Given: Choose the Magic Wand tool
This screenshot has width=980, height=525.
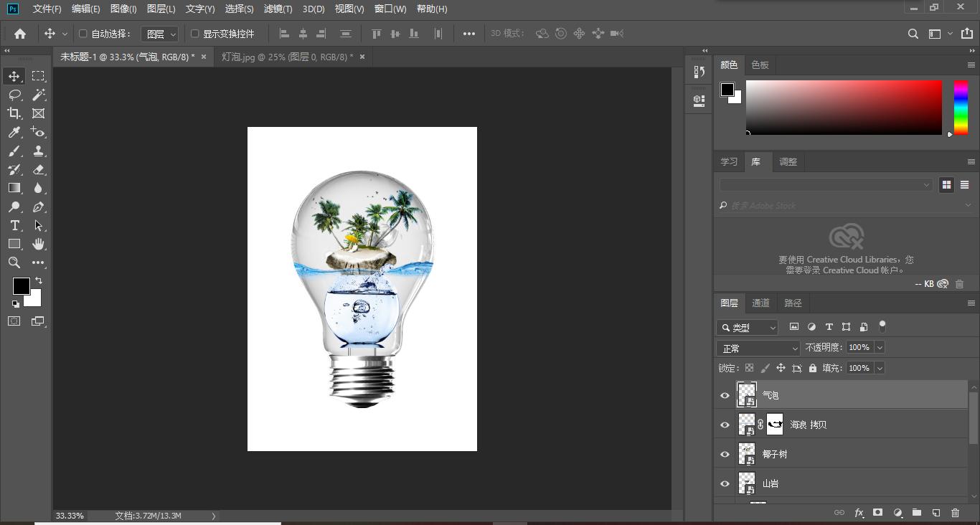Looking at the screenshot, I should point(39,95).
